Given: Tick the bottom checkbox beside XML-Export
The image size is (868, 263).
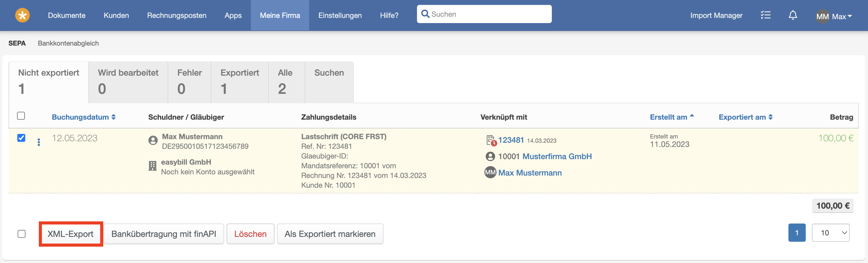Looking at the screenshot, I should coord(22,234).
